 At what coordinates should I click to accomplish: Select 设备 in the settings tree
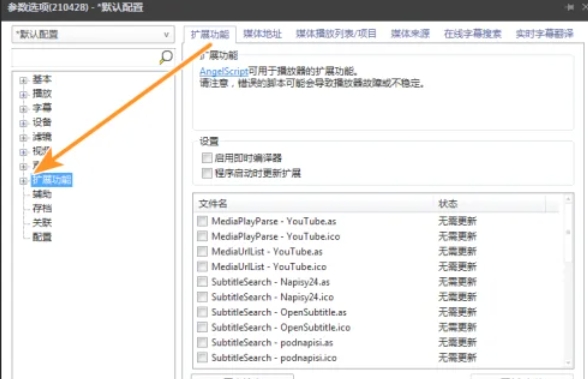point(42,122)
